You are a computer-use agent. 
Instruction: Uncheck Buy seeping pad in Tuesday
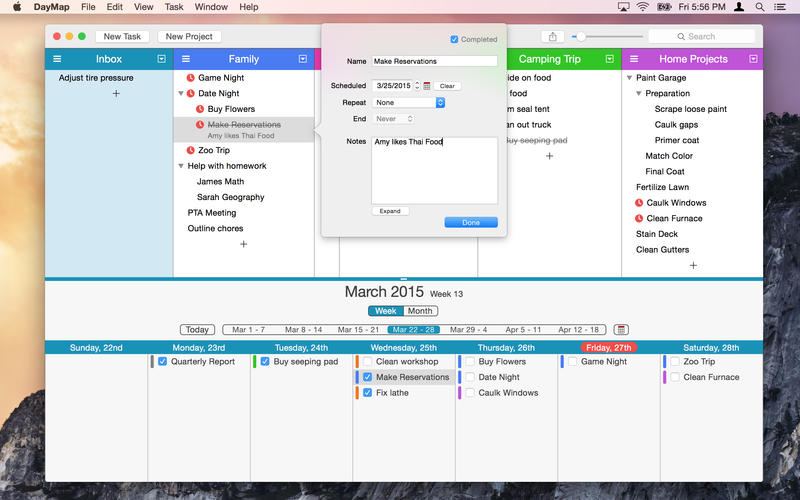pos(265,361)
